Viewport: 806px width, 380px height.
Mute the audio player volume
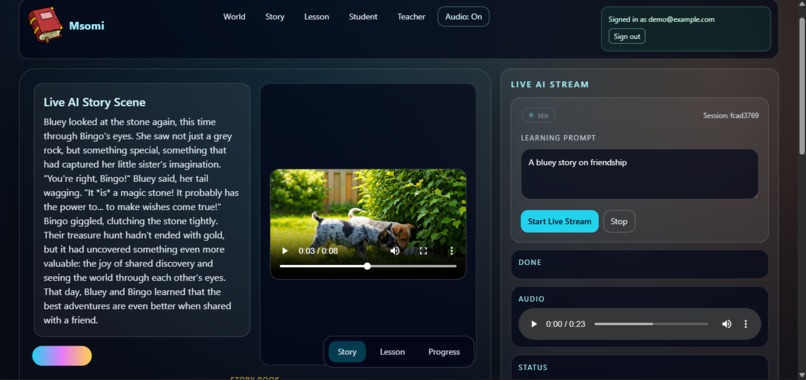point(726,324)
